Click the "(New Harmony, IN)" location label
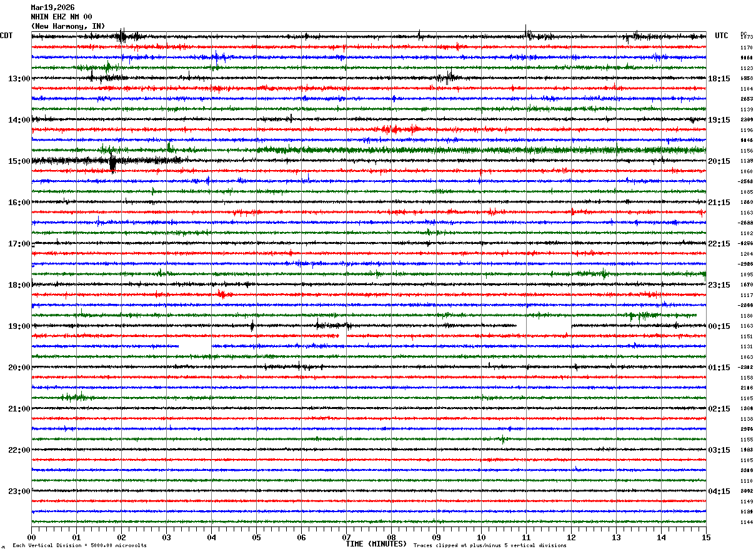Viewport: 756px width, 554px height. 68,26
